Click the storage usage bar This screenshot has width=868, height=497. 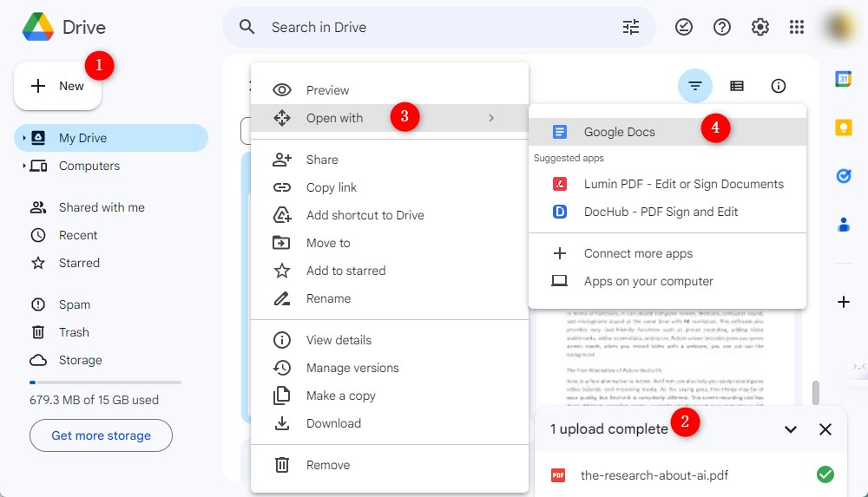[x=105, y=383]
